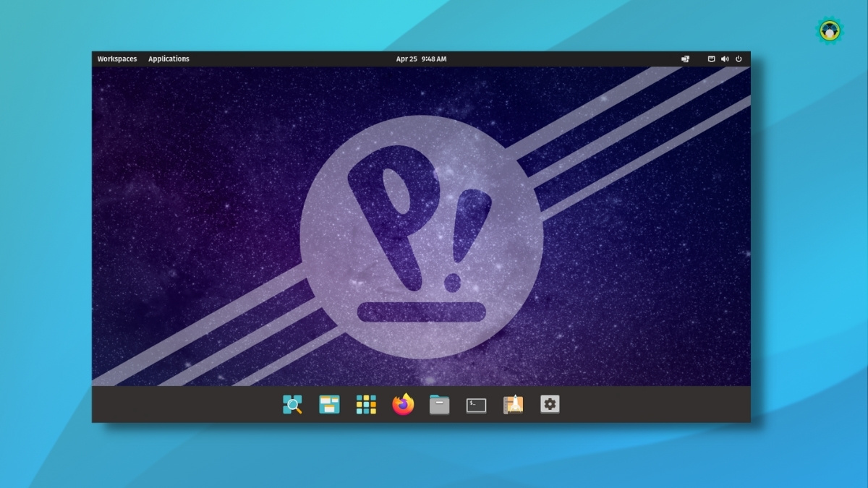The image size is (868, 488).
Task: Open Settings gear in the dock
Action: coord(550,405)
